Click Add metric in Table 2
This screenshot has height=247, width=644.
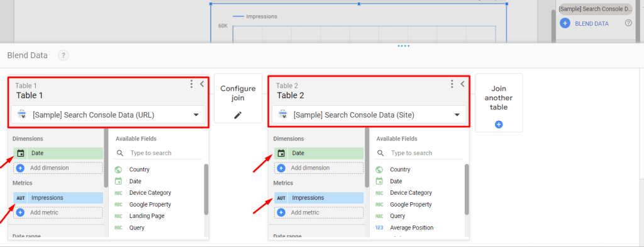(x=319, y=212)
